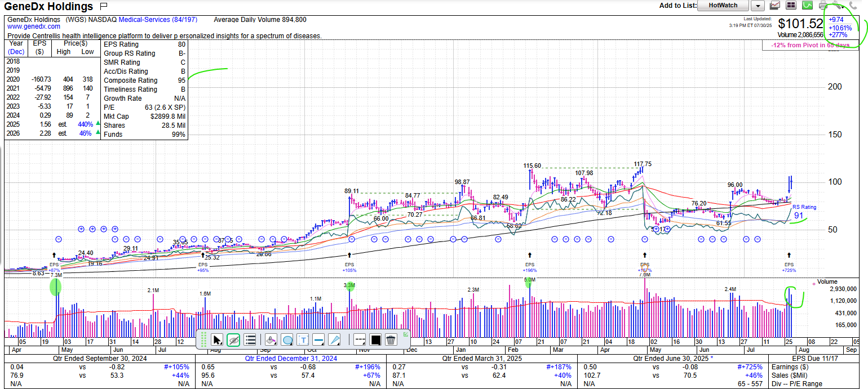Image resolution: width=868 pixels, height=389 pixels.
Task: Select the highlighter marker tool
Action: click(x=271, y=339)
